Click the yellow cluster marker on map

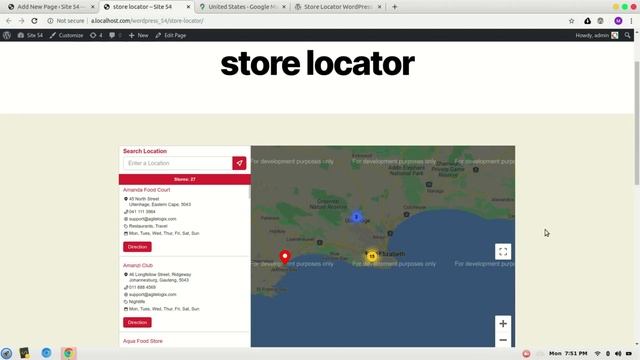[x=371, y=256]
